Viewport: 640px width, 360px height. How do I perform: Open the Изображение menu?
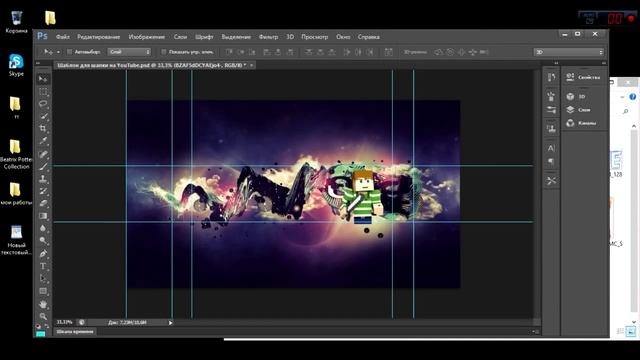(x=147, y=37)
